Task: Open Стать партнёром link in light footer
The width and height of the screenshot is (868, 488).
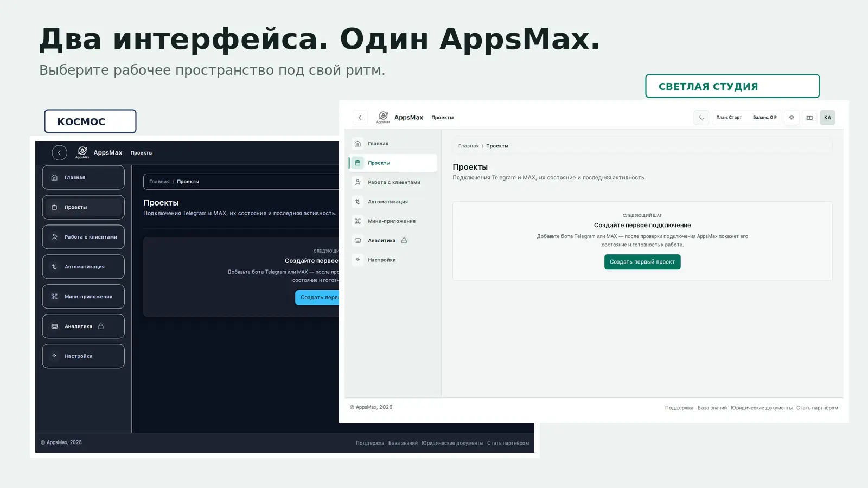Action: (x=818, y=408)
